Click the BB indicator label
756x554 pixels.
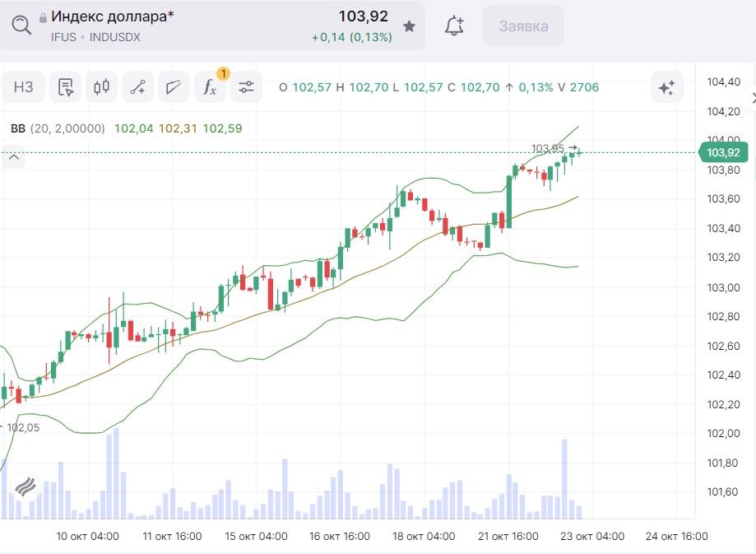(x=18, y=128)
